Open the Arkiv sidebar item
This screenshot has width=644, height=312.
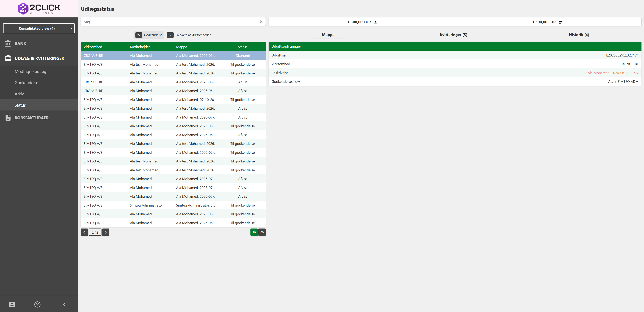(19, 94)
